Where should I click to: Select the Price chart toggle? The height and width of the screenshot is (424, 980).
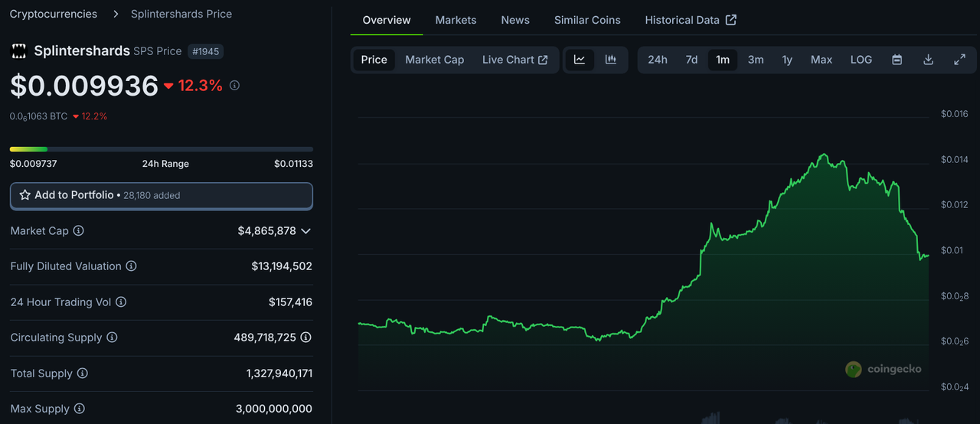click(x=374, y=60)
